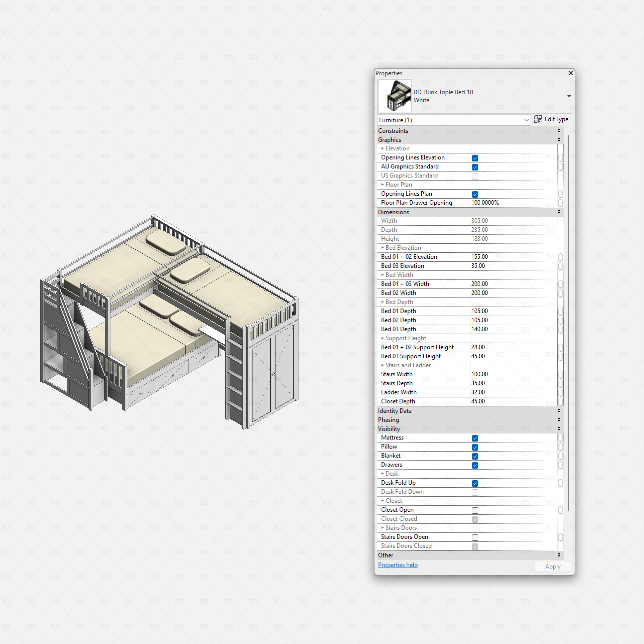644x644 pixels.
Task: Expand the Identity Data section
Action: point(559,411)
